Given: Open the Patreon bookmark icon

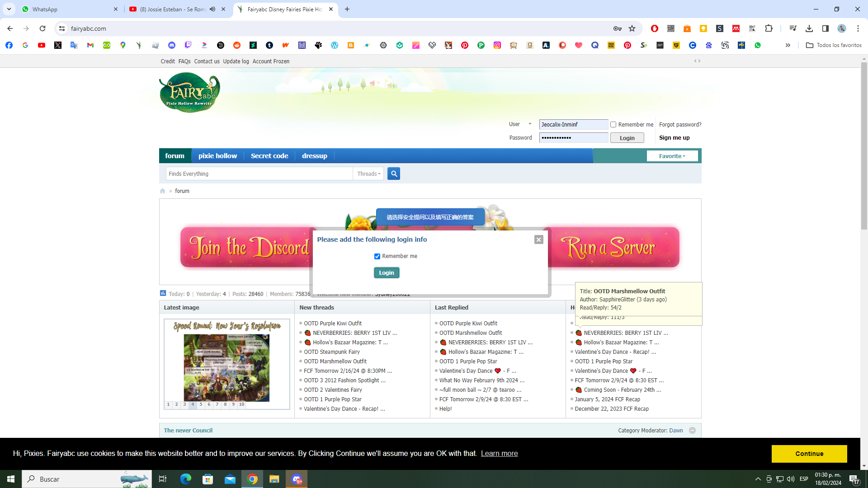Looking at the screenshot, I should (x=562, y=45).
